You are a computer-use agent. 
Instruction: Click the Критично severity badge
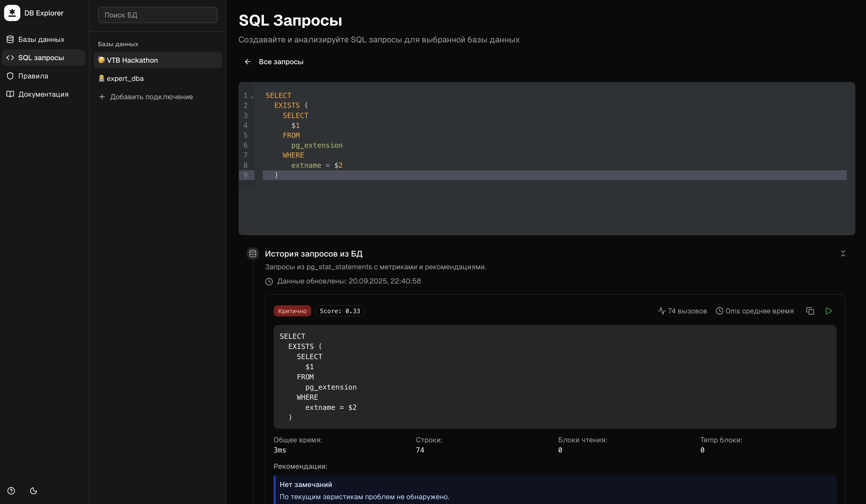tap(292, 311)
